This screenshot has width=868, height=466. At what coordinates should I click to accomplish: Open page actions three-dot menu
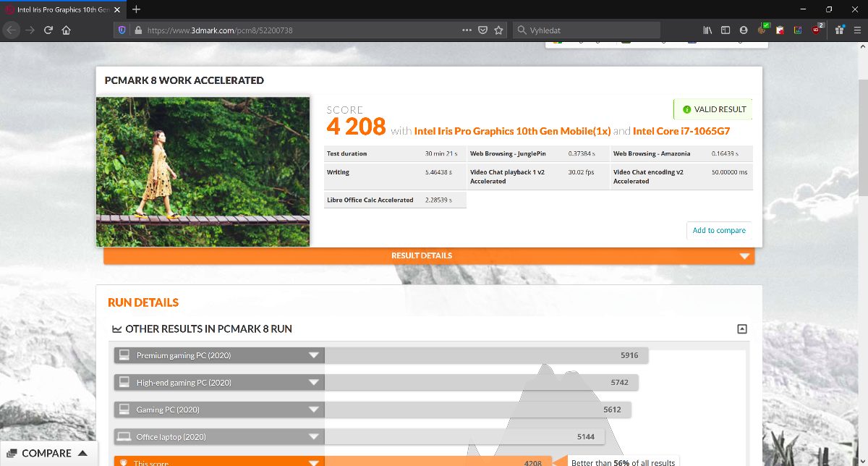(466, 30)
